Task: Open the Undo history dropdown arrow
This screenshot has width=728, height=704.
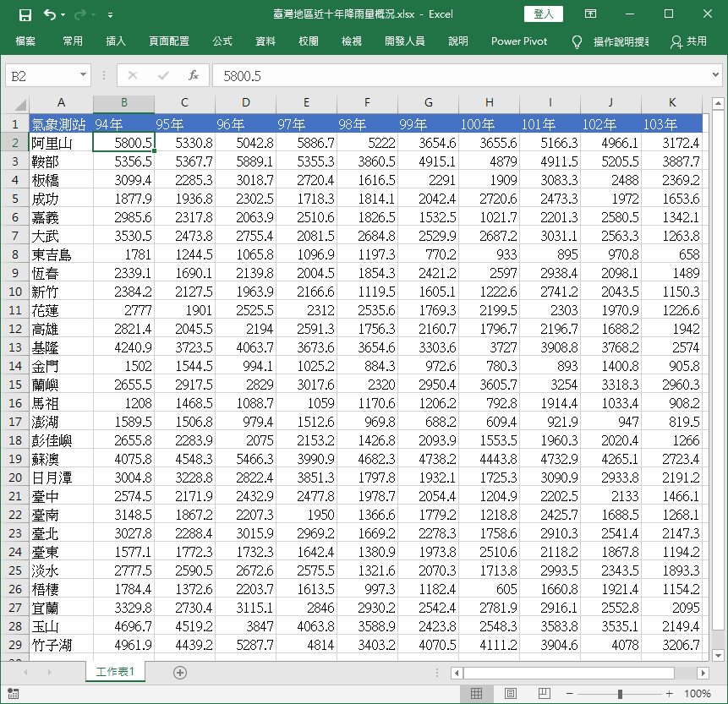Action: (x=63, y=15)
